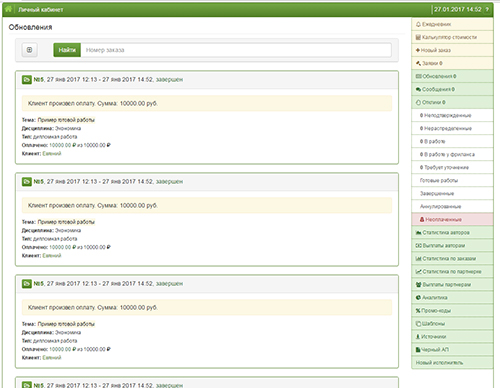Image resolution: width=500 pixels, height=388 pixels.
Task: Open Готовые работы in the sidebar
Action: [x=452, y=180]
